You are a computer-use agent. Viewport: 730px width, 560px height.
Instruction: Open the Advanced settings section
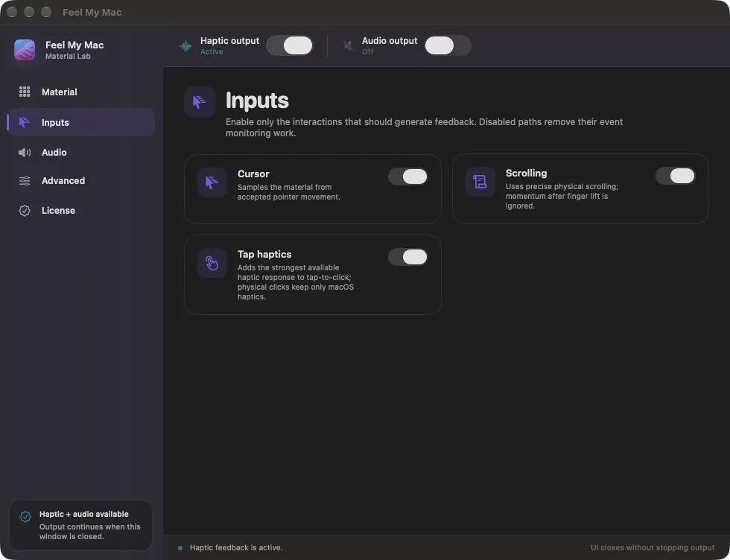point(81,181)
